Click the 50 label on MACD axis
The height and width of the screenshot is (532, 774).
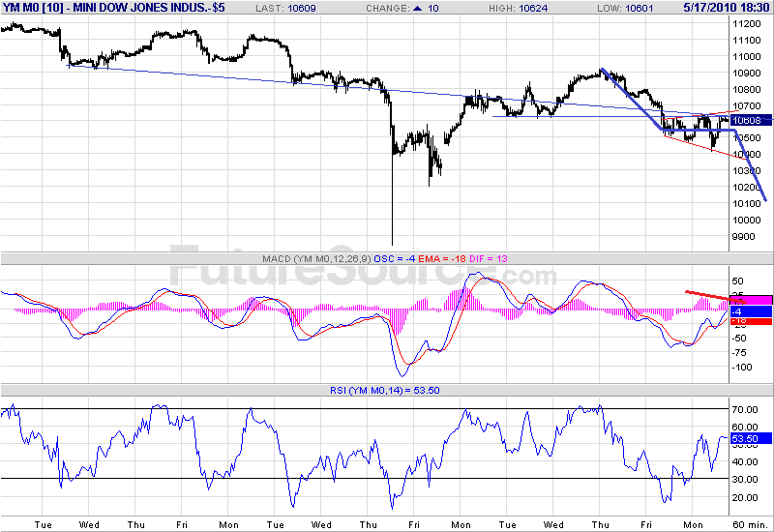pos(737,281)
